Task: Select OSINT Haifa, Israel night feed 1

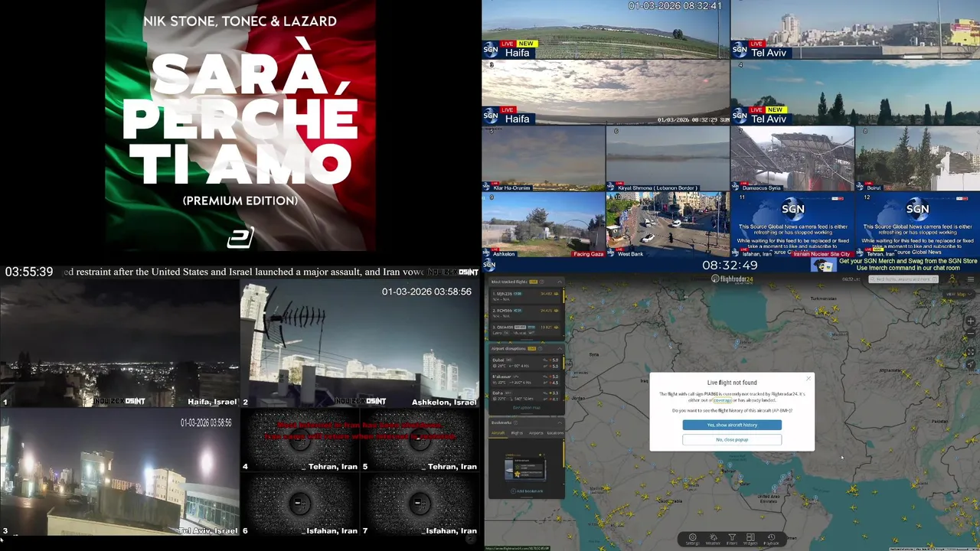Action: pyautogui.click(x=120, y=344)
